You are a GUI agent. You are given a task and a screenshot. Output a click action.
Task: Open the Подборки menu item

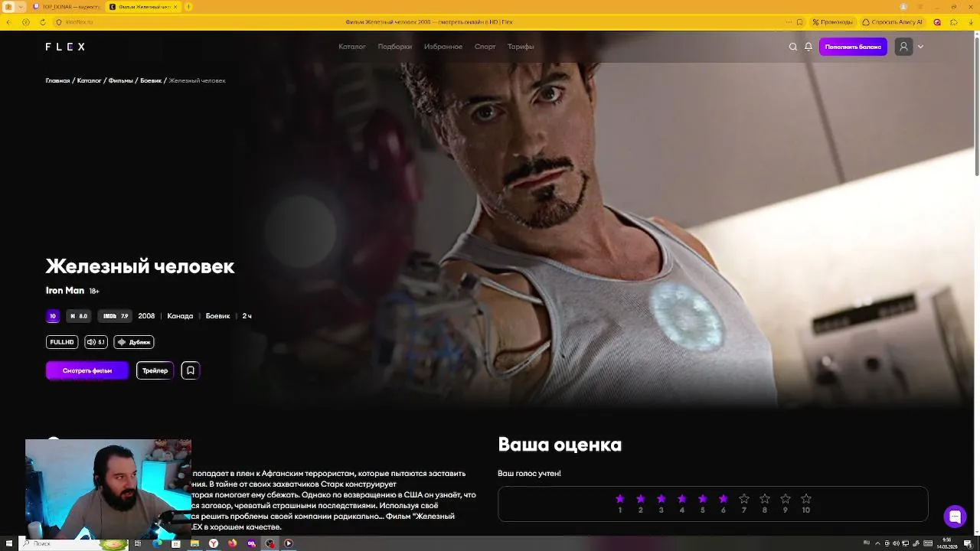395,47
